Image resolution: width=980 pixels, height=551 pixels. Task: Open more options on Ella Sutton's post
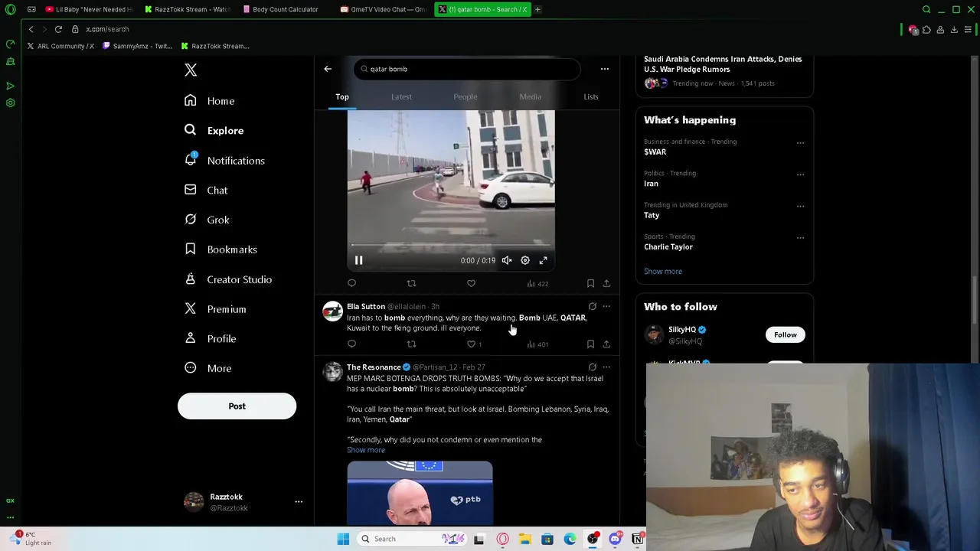[606, 307]
